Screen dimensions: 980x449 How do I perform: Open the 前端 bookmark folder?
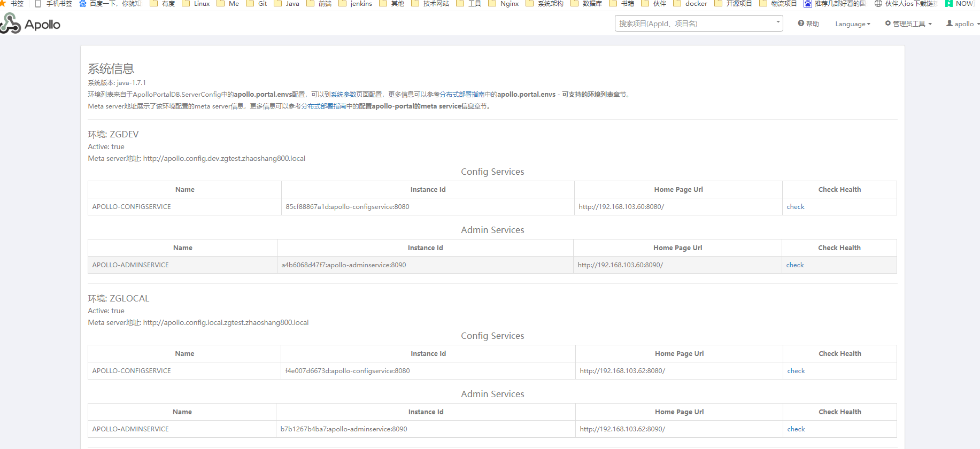tap(319, 4)
